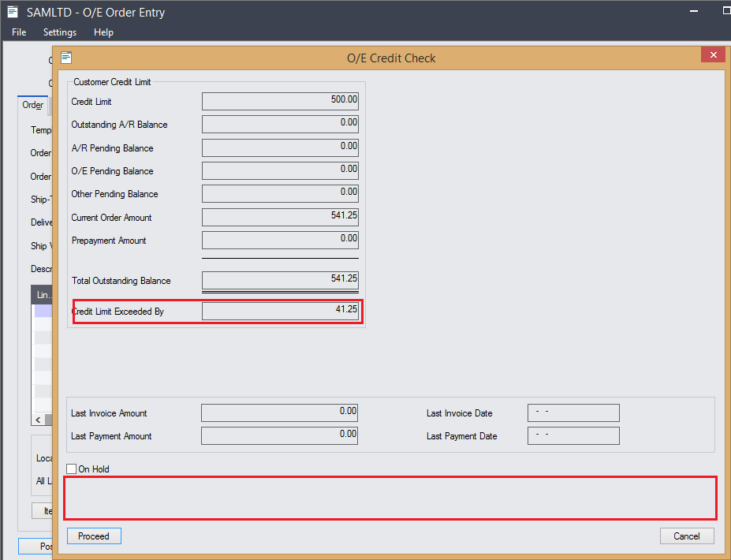
Task: Click the 'Last Payment Date' label
Action: tap(461, 436)
